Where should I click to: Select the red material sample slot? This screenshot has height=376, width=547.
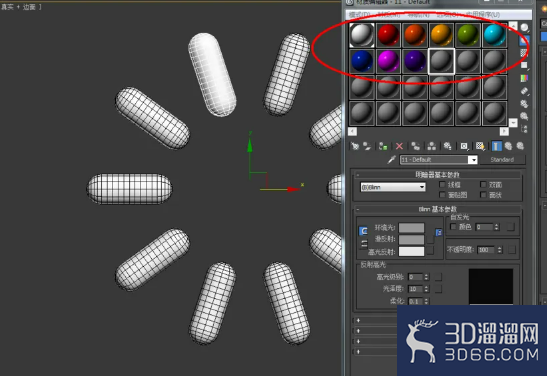pyautogui.click(x=388, y=35)
